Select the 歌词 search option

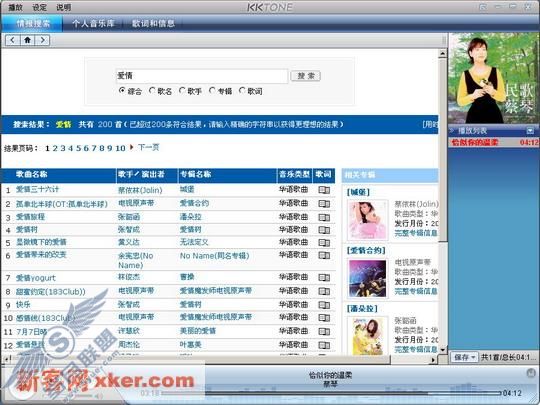click(x=242, y=91)
